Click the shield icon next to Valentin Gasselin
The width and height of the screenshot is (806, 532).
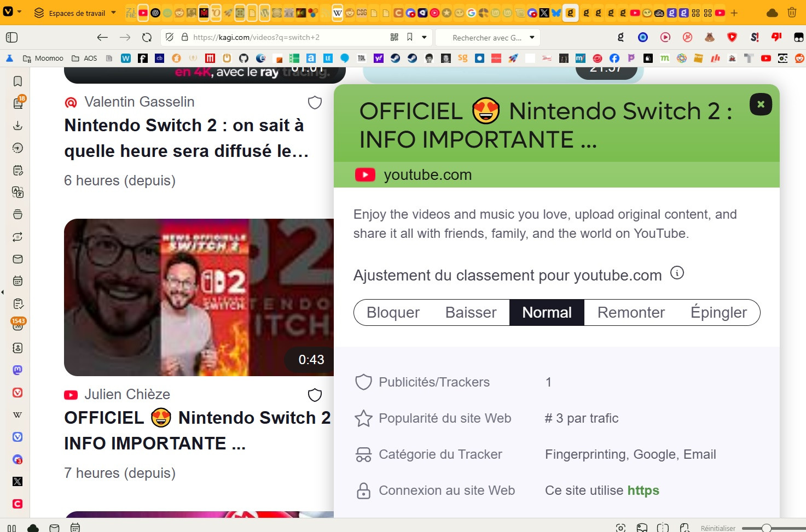[315, 103]
